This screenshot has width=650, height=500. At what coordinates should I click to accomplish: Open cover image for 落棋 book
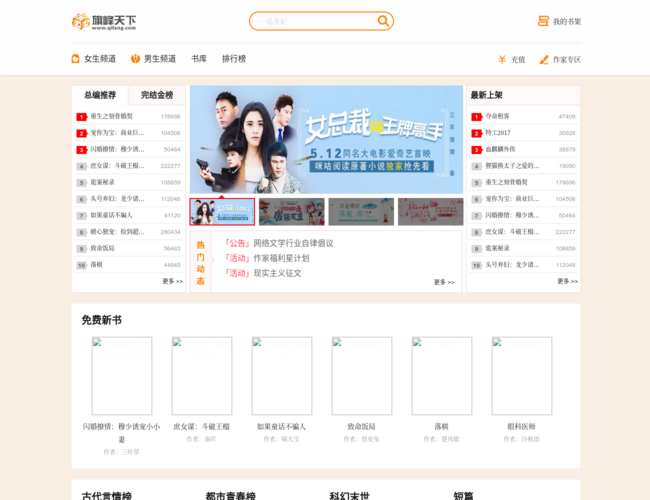pos(442,376)
